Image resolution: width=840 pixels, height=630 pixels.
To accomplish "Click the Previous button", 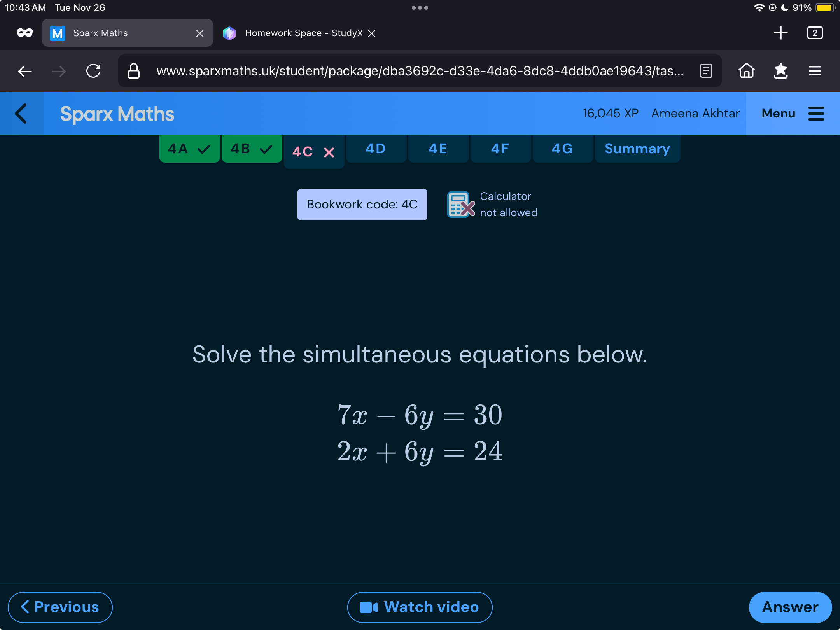I will click(x=59, y=606).
